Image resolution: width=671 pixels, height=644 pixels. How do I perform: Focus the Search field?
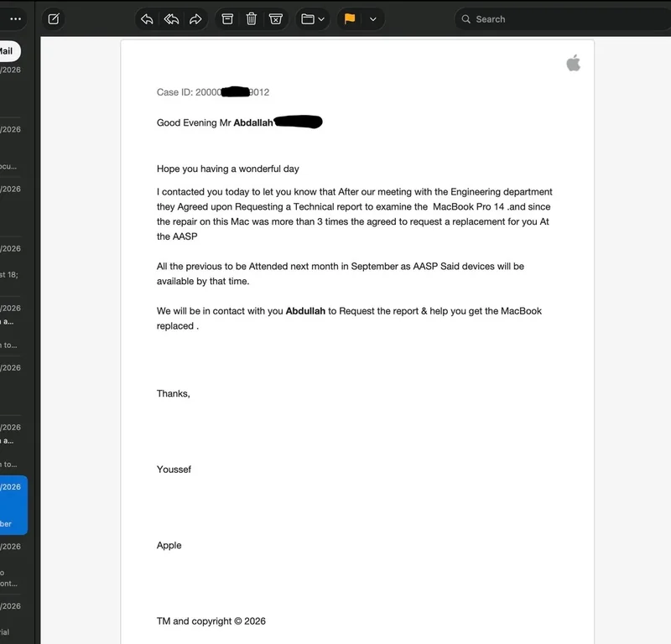(564, 19)
